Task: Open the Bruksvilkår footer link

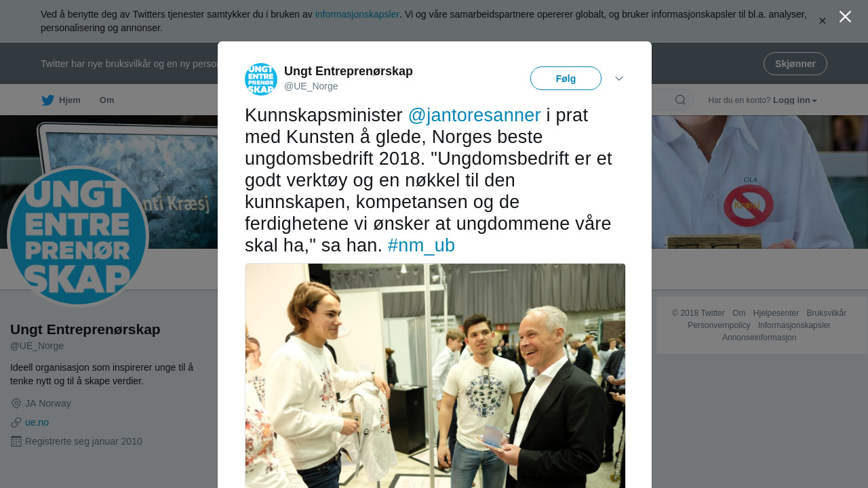Action: (x=827, y=313)
